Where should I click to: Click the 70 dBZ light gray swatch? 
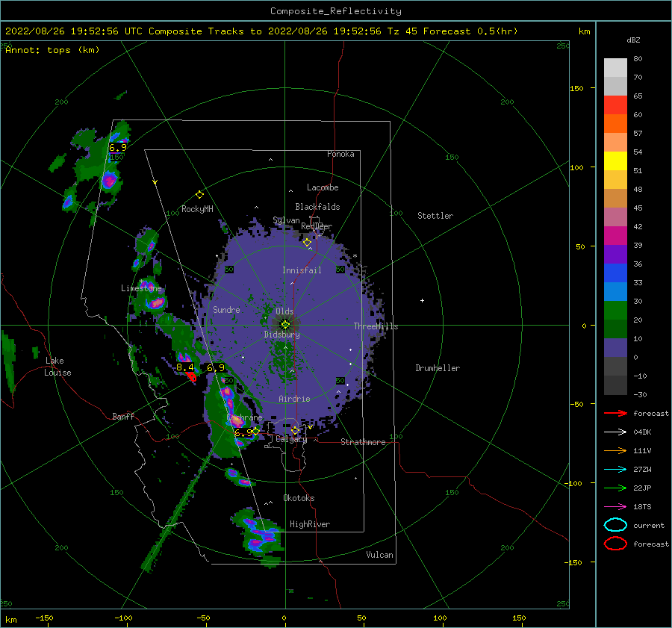(615, 68)
